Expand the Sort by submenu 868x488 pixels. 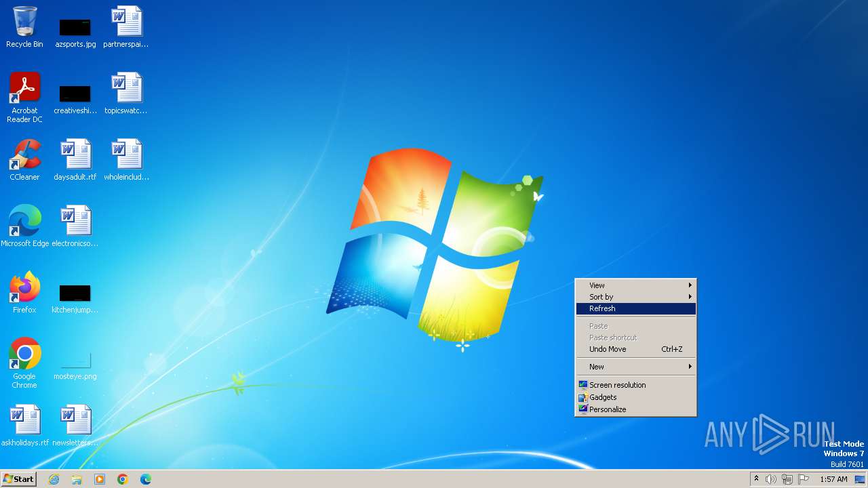tap(635, 297)
